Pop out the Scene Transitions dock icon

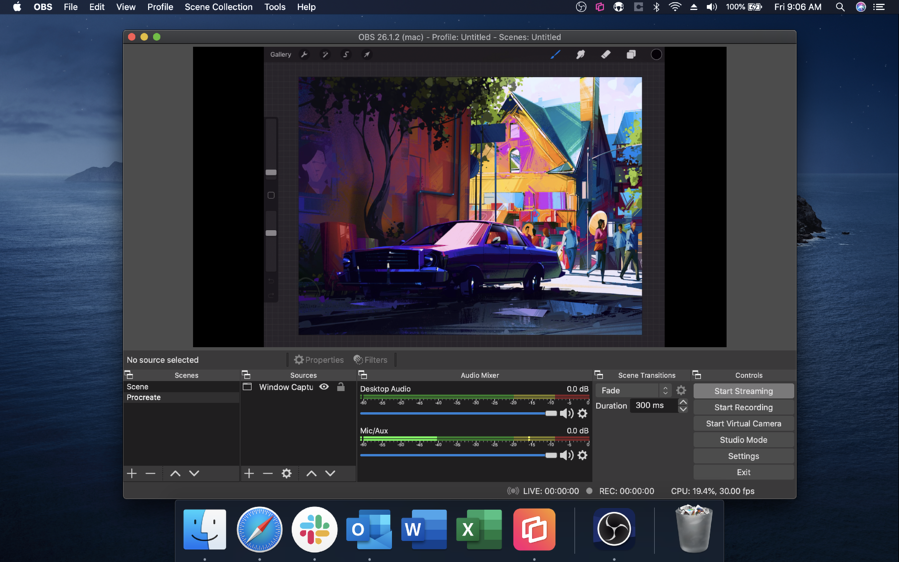[x=599, y=375]
